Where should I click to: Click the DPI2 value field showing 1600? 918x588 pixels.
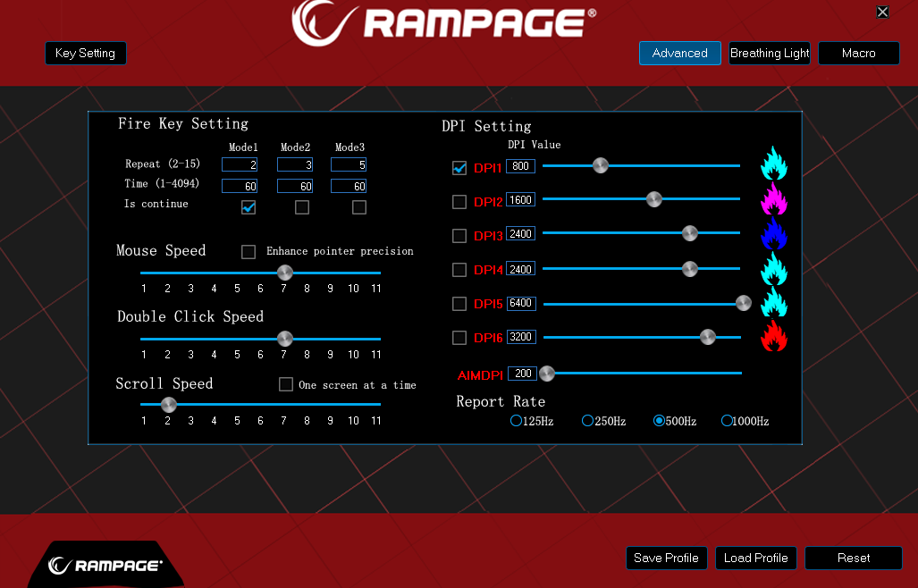point(521,200)
